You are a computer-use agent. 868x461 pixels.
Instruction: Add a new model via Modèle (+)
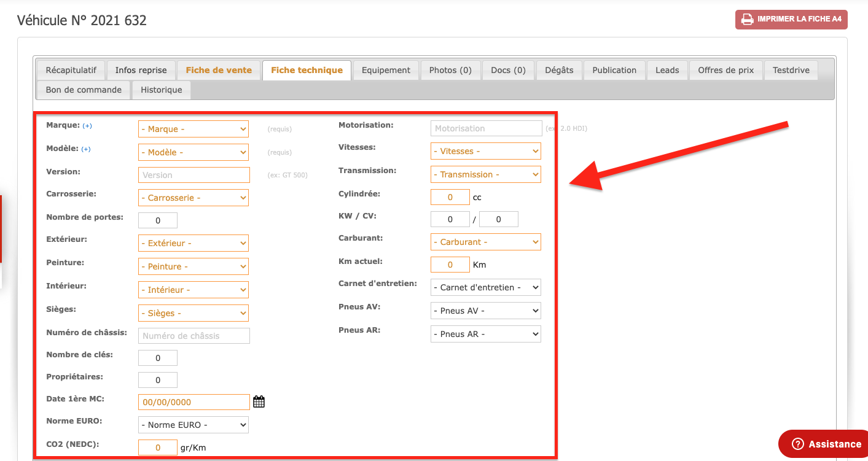pos(86,149)
